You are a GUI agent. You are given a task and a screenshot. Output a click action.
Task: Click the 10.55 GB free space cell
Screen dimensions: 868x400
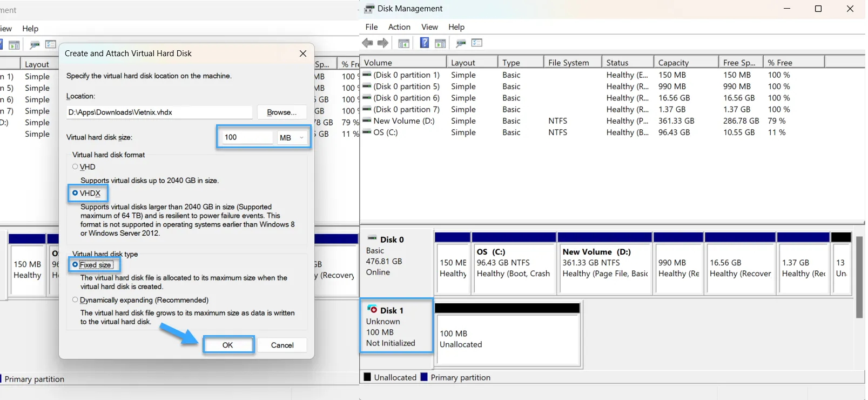[739, 132]
